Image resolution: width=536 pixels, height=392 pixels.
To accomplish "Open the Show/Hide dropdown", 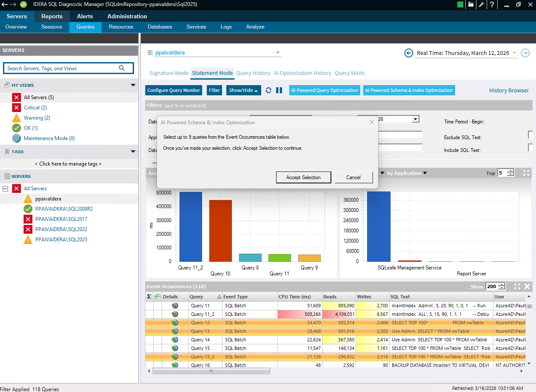I will click(244, 90).
